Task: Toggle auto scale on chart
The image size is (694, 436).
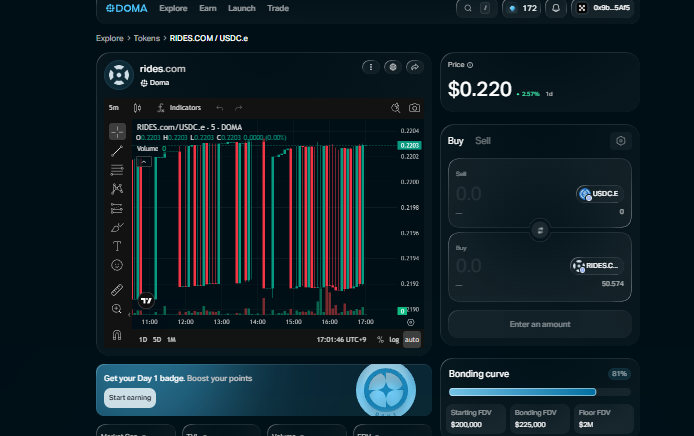Action: pyautogui.click(x=412, y=340)
